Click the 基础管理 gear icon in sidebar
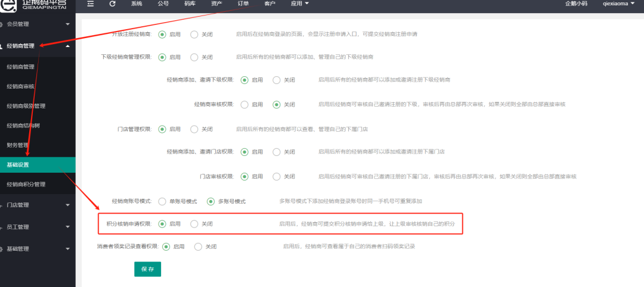 coord(2,249)
